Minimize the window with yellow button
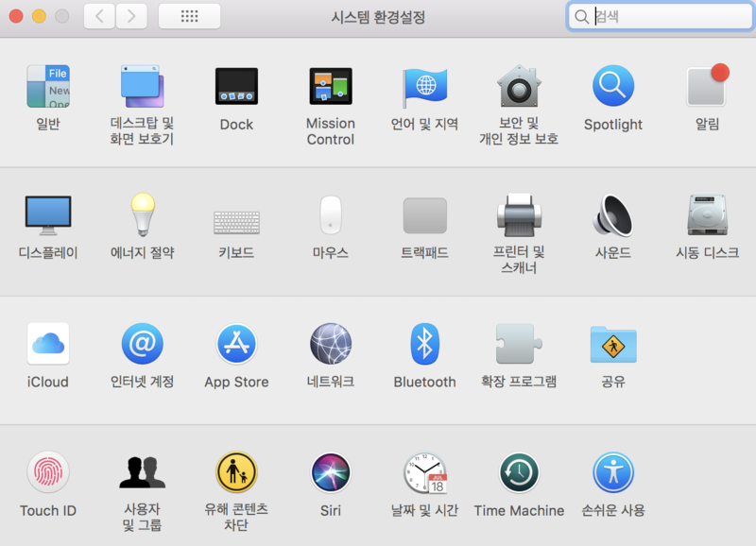756x546 pixels. [39, 16]
